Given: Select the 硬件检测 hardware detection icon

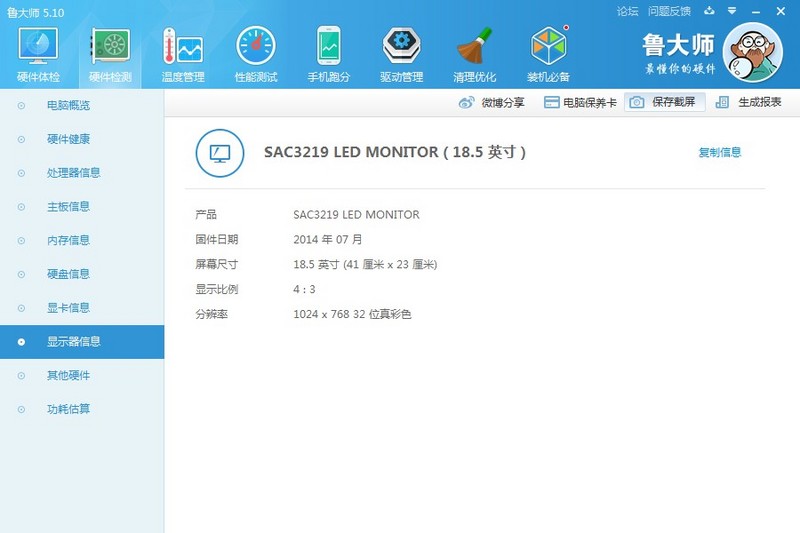Looking at the screenshot, I should click(x=110, y=46).
